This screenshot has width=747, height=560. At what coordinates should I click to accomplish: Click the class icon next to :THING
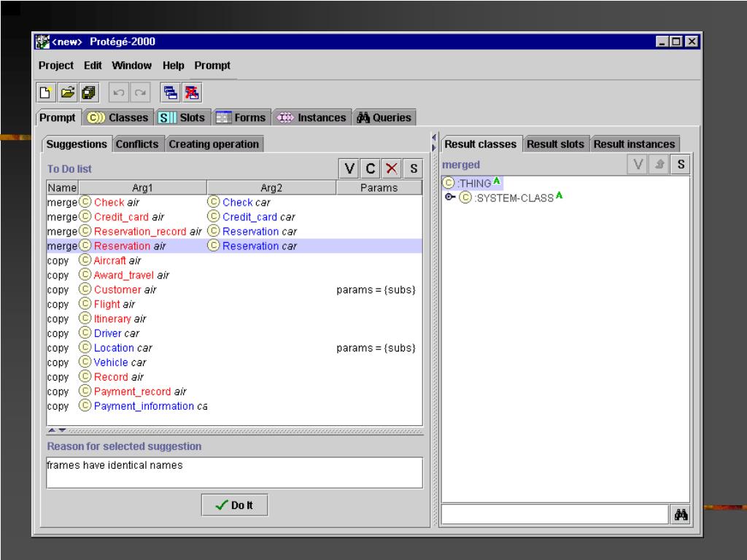pos(449,183)
